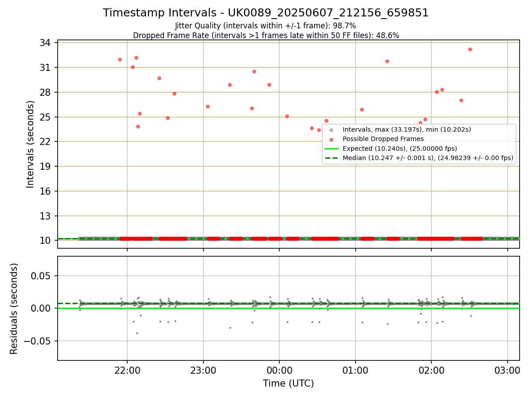Select the 'Dropped Frame Rate' 48.6% subtitle line

(x=266, y=35)
